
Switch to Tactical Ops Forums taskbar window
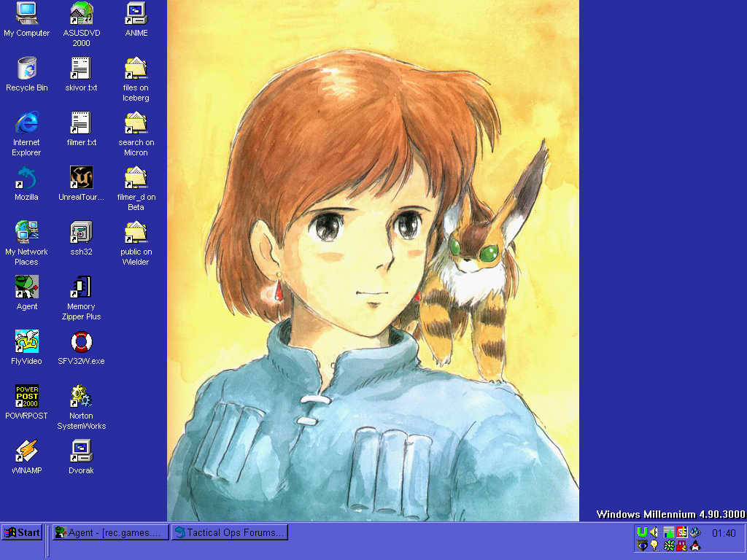click(x=230, y=532)
